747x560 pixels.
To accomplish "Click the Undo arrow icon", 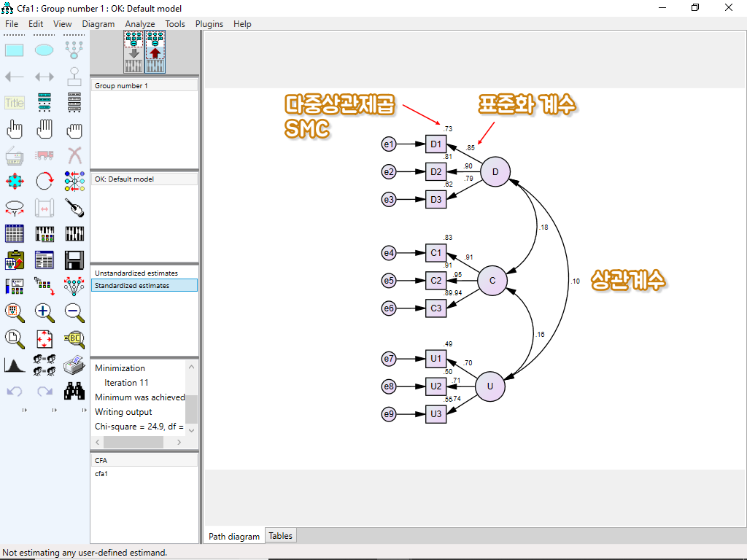I will (x=15, y=392).
